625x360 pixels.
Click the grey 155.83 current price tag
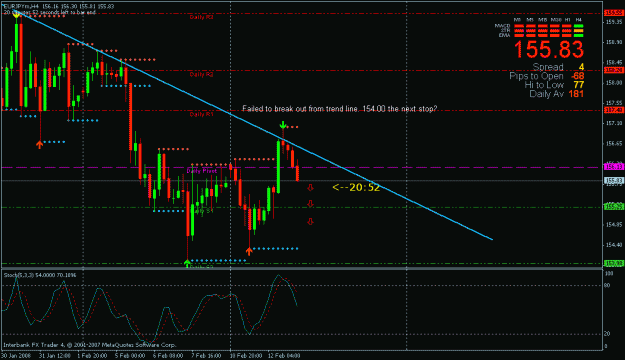click(614, 181)
